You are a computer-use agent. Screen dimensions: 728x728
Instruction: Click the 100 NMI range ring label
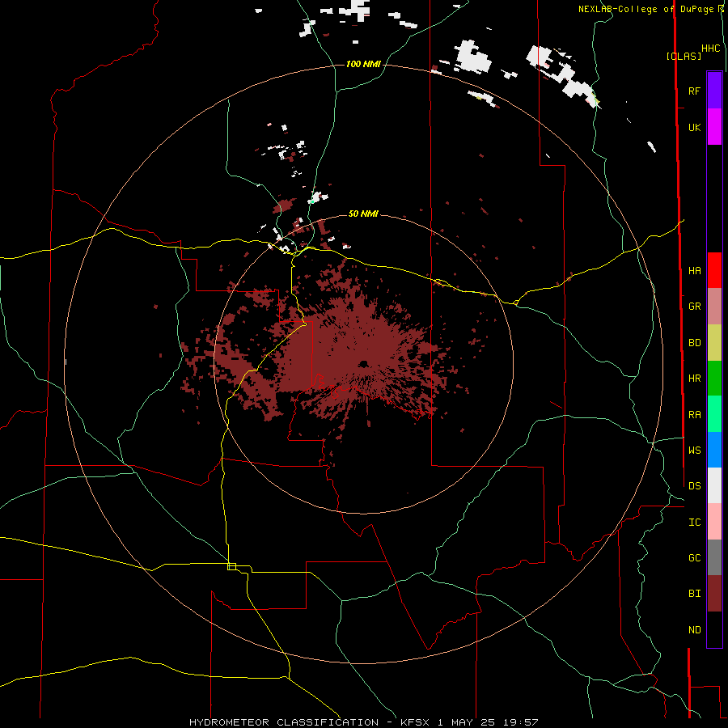(x=363, y=64)
